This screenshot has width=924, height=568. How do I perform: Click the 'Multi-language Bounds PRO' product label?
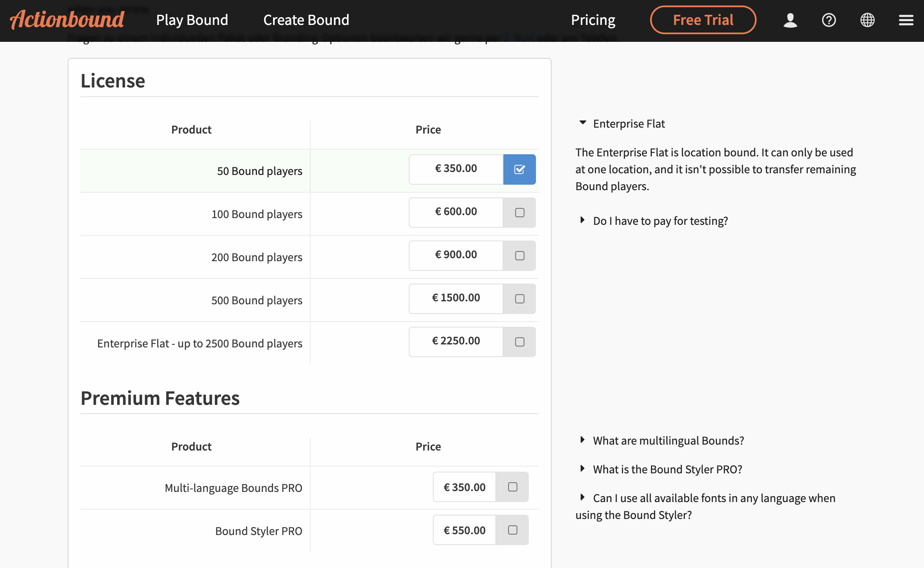[x=234, y=488]
